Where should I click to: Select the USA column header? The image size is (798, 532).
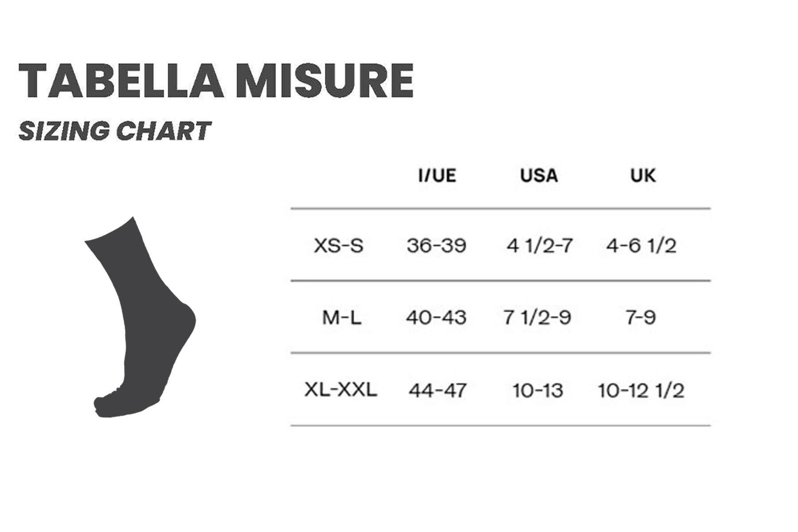pos(539,176)
